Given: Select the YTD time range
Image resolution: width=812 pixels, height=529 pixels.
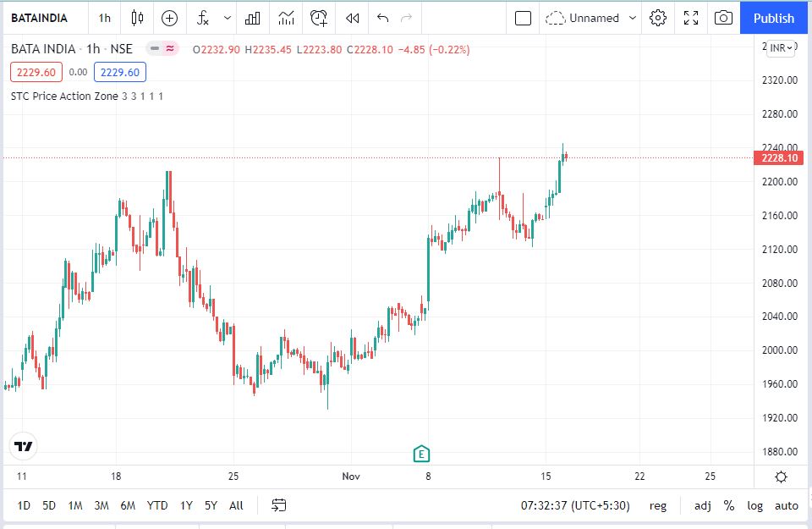Looking at the screenshot, I should [x=156, y=505].
